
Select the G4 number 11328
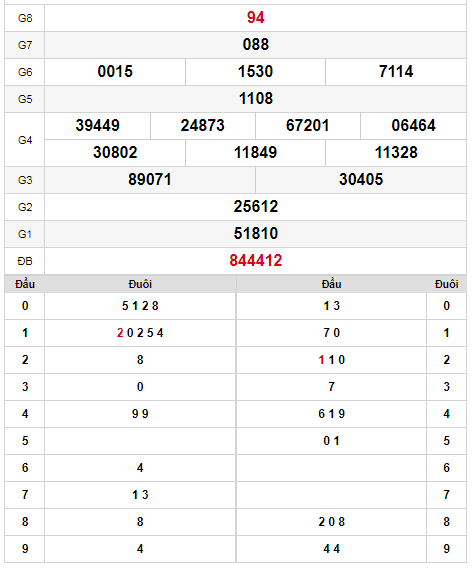click(396, 153)
